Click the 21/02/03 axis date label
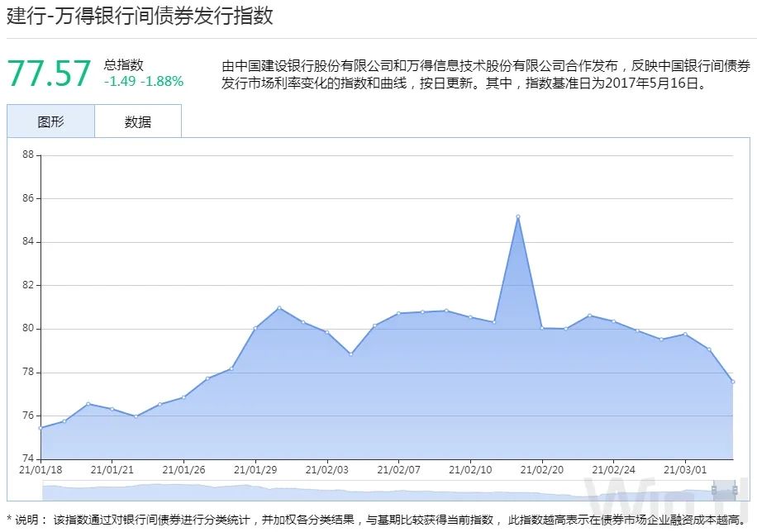757x532 pixels. [x=326, y=470]
